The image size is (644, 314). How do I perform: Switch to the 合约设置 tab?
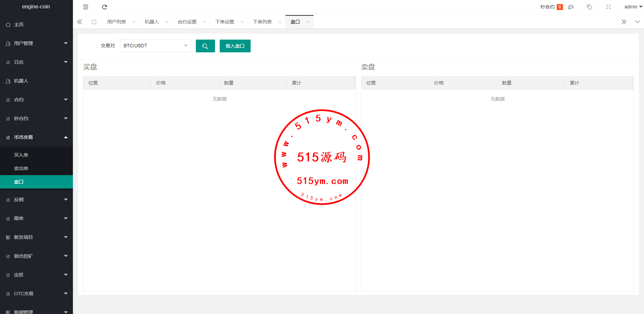coord(187,22)
